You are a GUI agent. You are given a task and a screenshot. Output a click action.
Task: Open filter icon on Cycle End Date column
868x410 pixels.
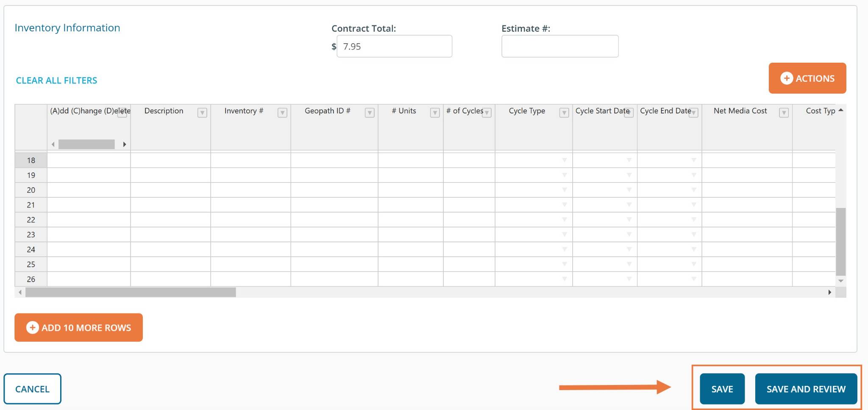pos(693,113)
